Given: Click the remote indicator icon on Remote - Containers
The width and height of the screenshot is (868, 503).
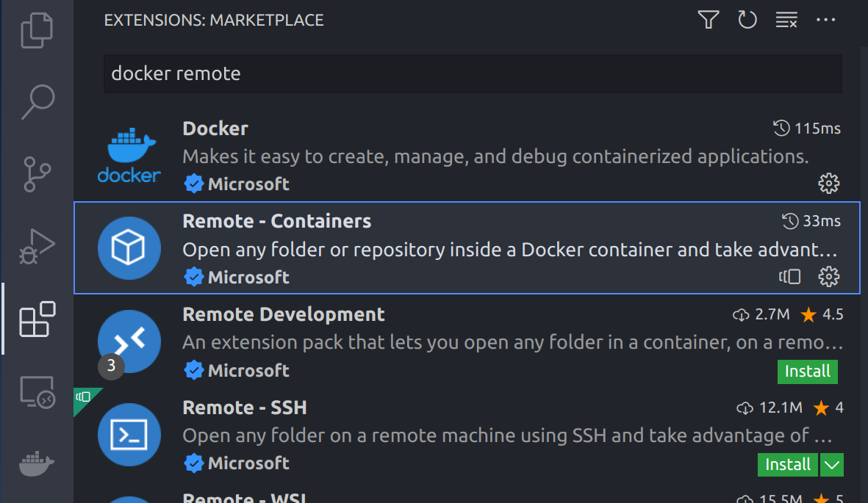Looking at the screenshot, I should (790, 277).
